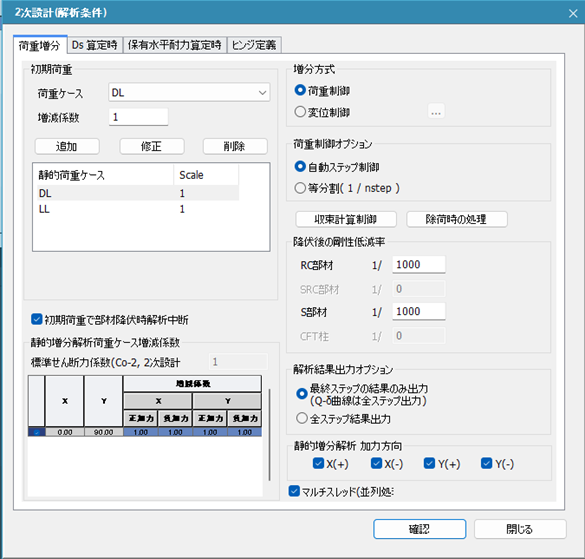Click the RC部材 stiffness reduction field

point(419,265)
